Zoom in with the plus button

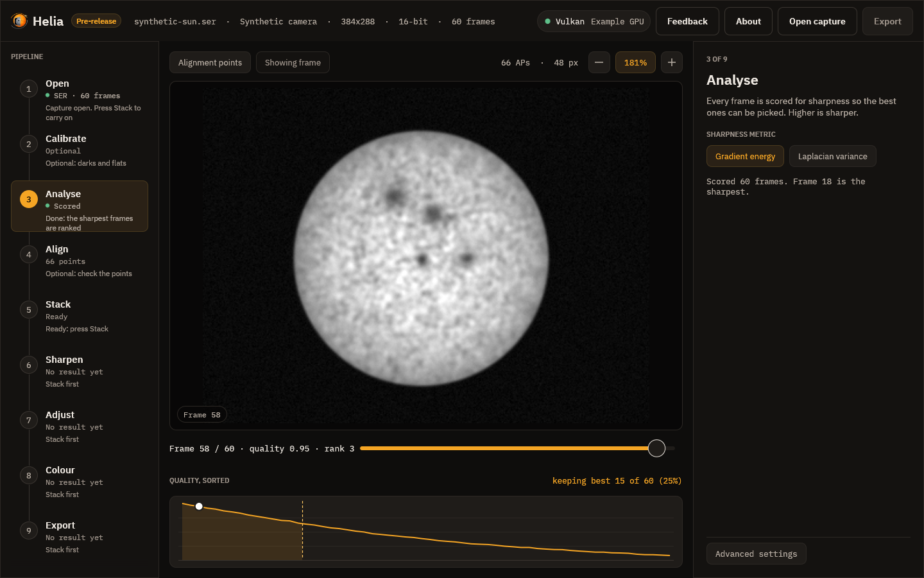pos(672,62)
